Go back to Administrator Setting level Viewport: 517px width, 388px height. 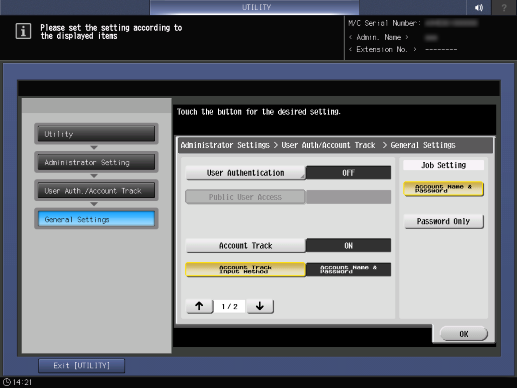[x=96, y=162]
